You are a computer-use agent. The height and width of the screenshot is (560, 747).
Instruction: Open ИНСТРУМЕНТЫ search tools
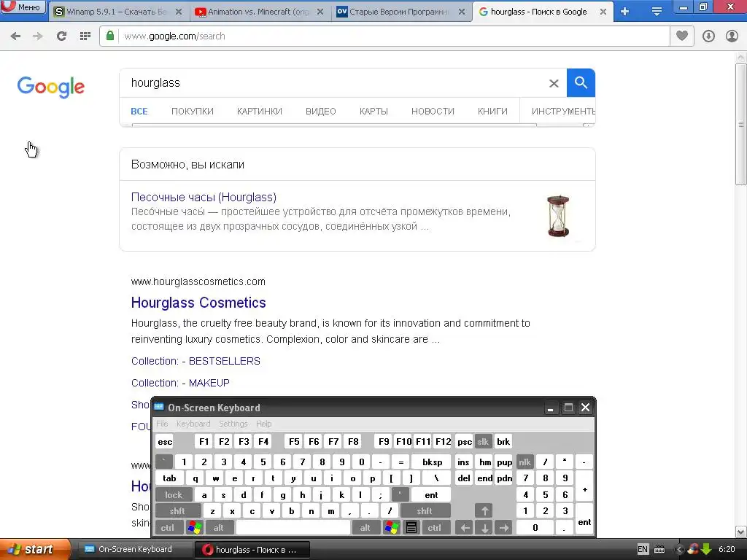[x=563, y=112]
